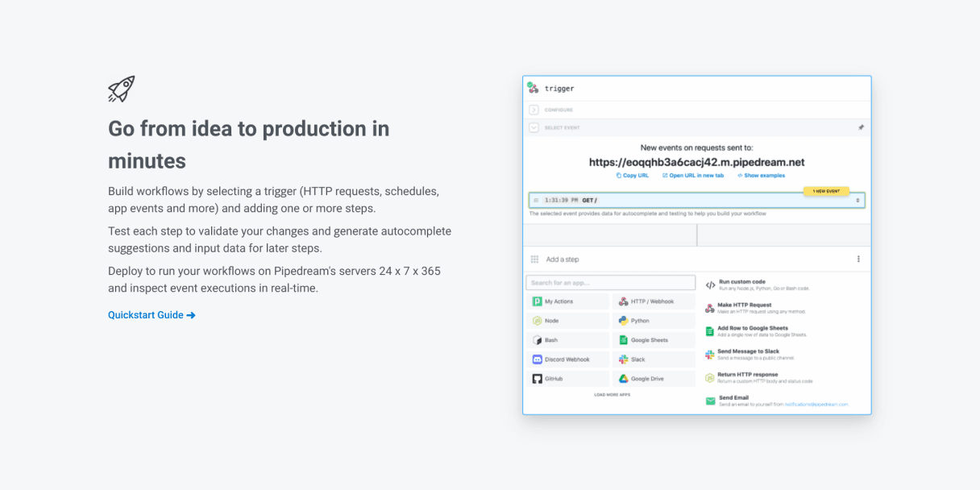This screenshot has width=980, height=490.
Task: Select the GitHub app tile
Action: 567,379
